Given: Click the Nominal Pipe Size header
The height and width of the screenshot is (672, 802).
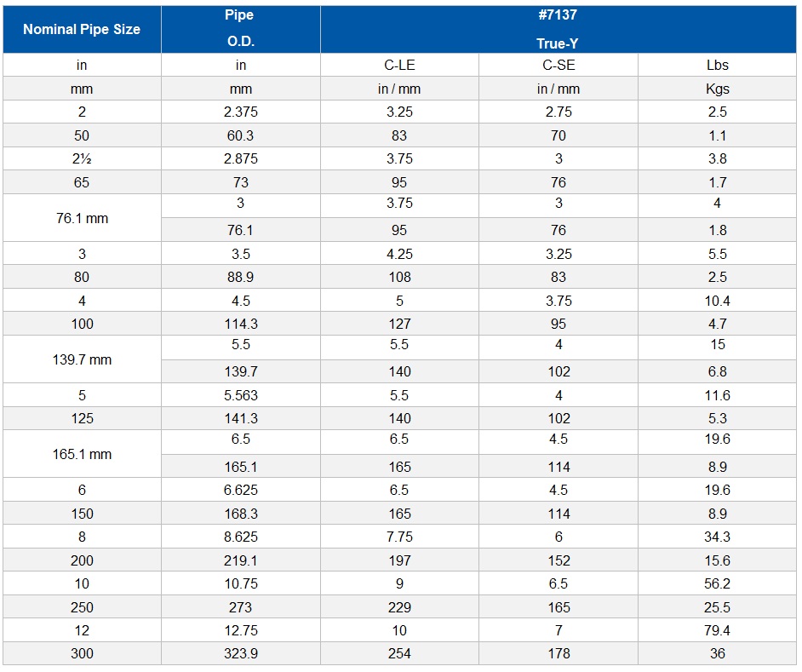Looking at the screenshot, I should point(82,29).
